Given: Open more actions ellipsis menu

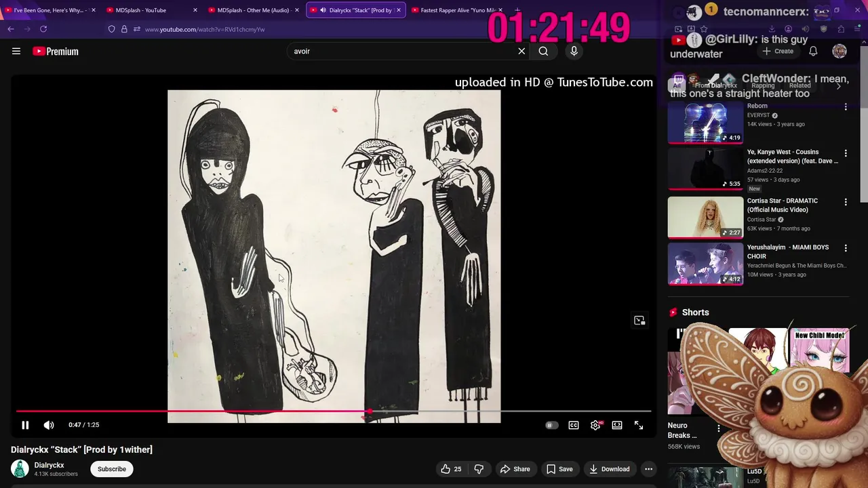Looking at the screenshot, I should (648, 469).
